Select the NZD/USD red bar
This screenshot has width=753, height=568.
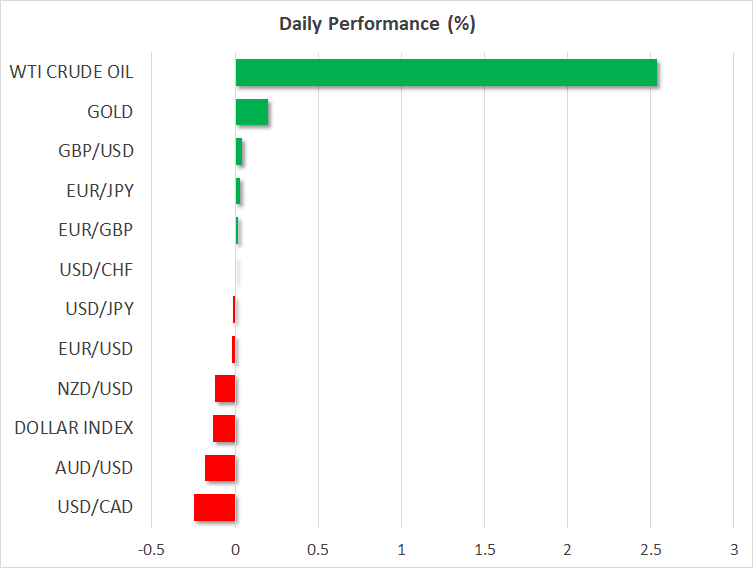225,389
